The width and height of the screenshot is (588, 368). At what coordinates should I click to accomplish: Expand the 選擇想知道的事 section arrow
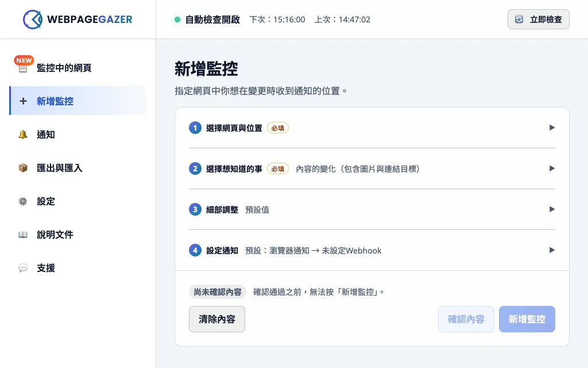pyautogui.click(x=552, y=168)
